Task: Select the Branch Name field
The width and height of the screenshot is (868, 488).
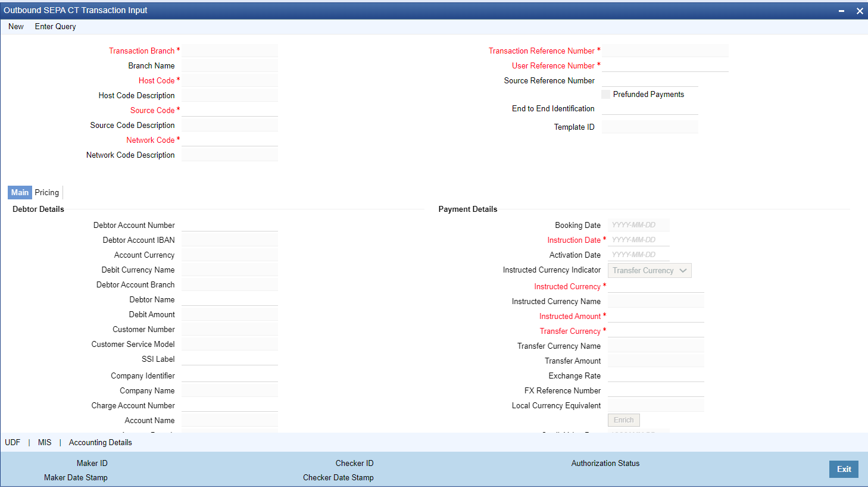Action: click(x=230, y=65)
